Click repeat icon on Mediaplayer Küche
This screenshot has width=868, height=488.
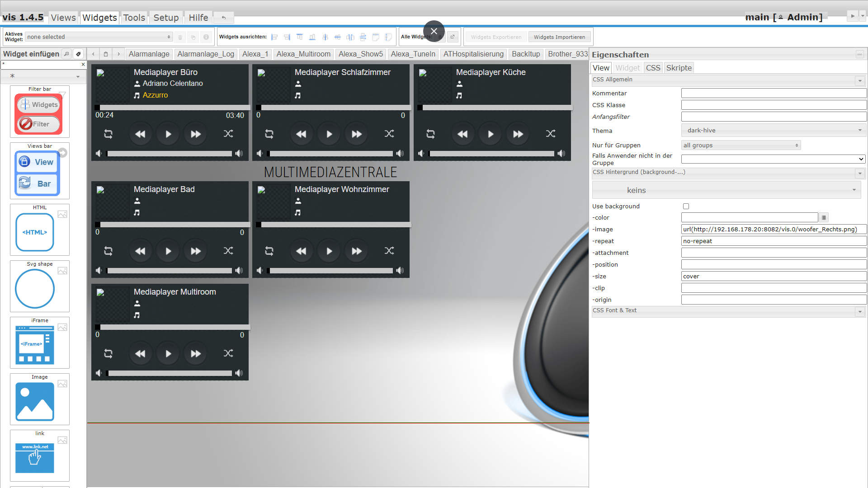[x=430, y=134]
